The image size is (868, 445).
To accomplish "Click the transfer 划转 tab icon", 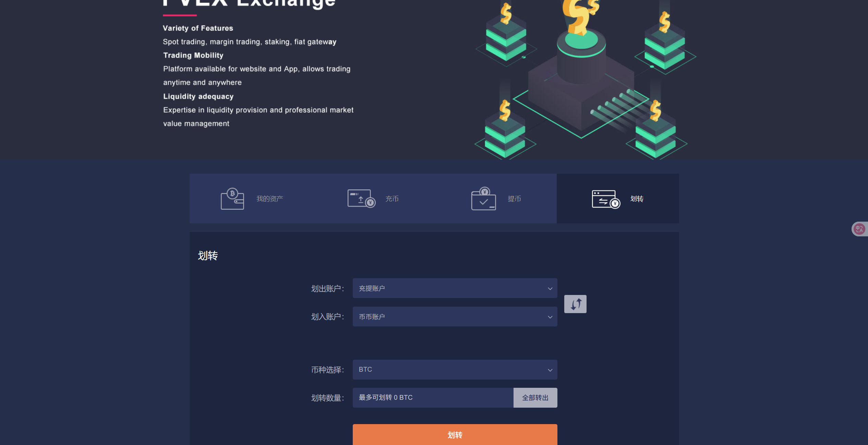I will click(x=605, y=199).
